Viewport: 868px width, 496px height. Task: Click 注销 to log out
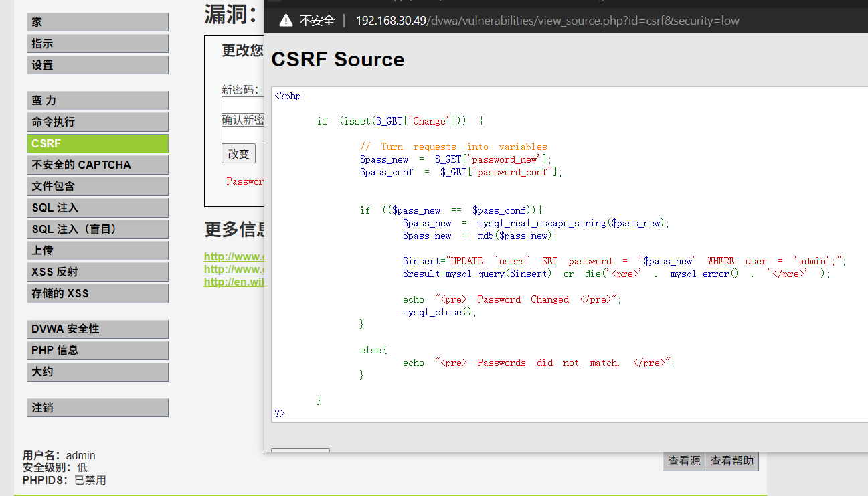pyautogui.click(x=98, y=408)
